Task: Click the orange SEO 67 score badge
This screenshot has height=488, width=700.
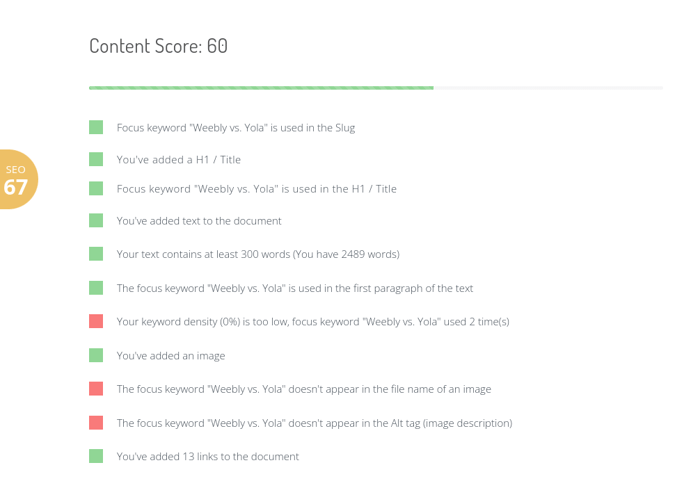Action: click(17, 180)
